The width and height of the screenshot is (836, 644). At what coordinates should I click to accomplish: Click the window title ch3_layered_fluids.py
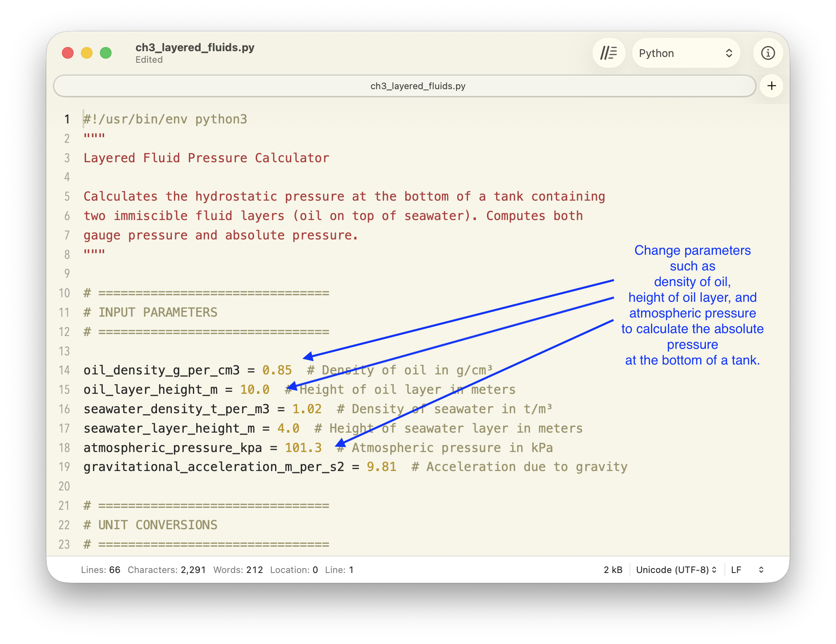click(195, 47)
